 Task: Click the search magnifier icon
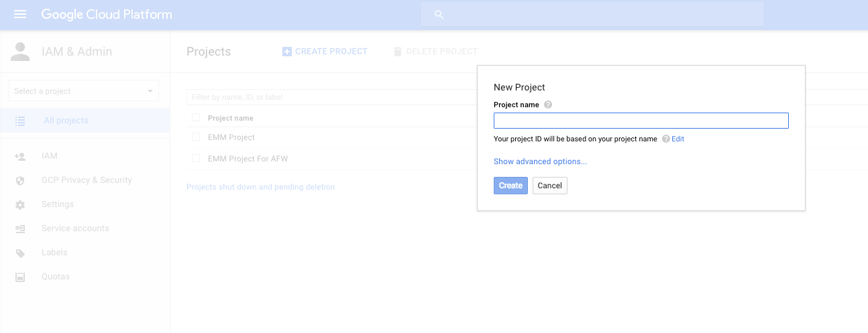tap(439, 14)
